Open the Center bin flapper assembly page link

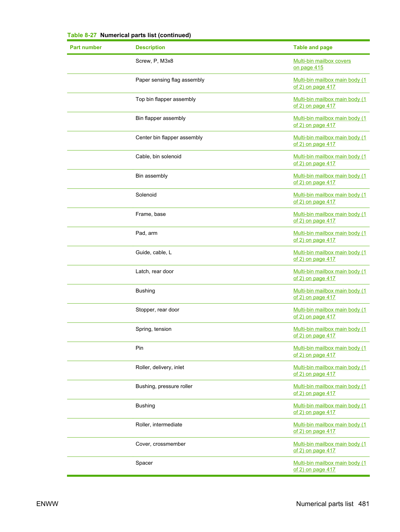click(330, 141)
